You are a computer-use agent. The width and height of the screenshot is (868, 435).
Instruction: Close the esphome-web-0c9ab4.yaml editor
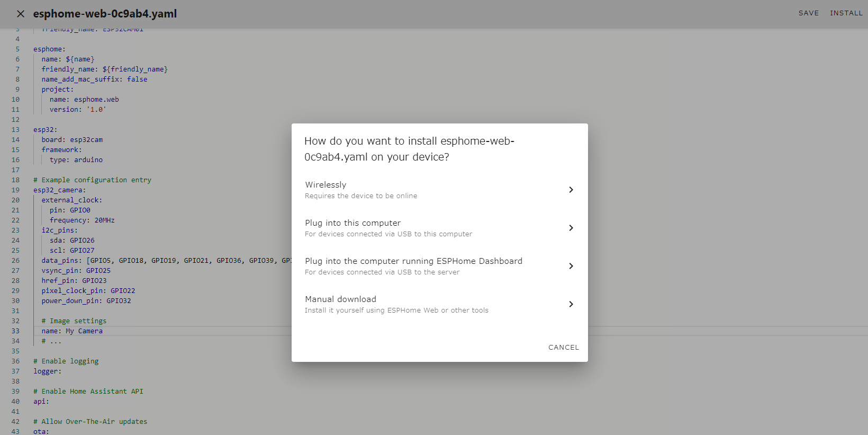coord(21,14)
